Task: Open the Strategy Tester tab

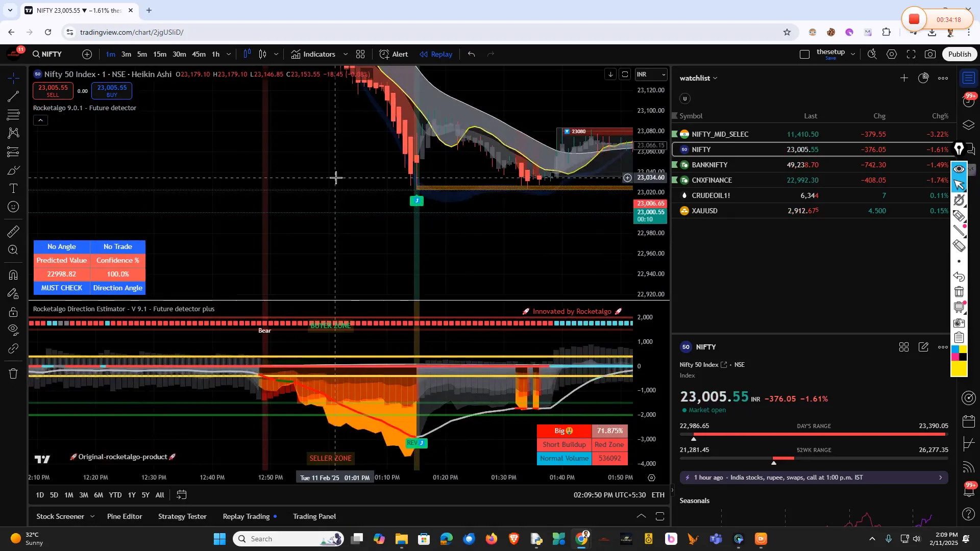Action: pyautogui.click(x=182, y=516)
